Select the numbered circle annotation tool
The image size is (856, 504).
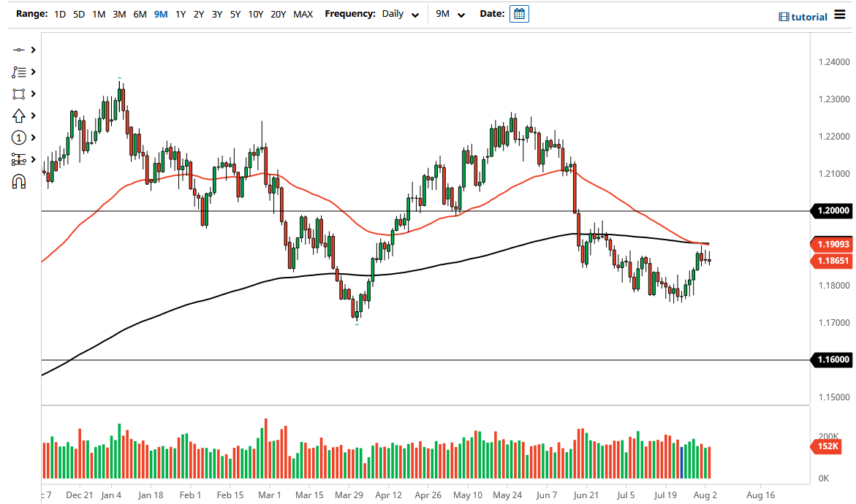(x=19, y=137)
